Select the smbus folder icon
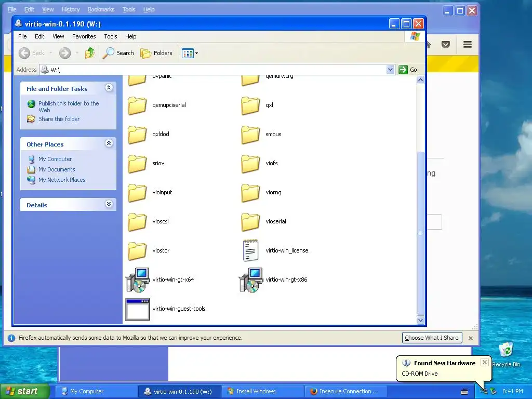Screen dimensions: 532x399 [250, 135]
